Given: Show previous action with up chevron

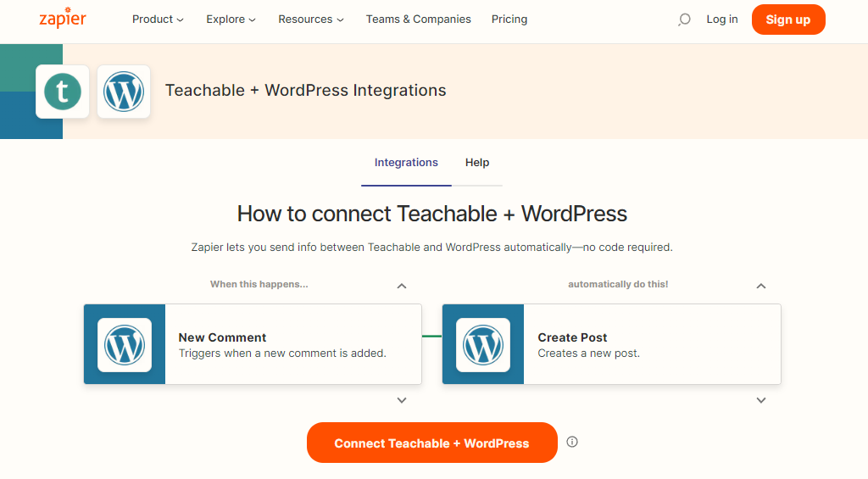Looking at the screenshot, I should 761,286.
